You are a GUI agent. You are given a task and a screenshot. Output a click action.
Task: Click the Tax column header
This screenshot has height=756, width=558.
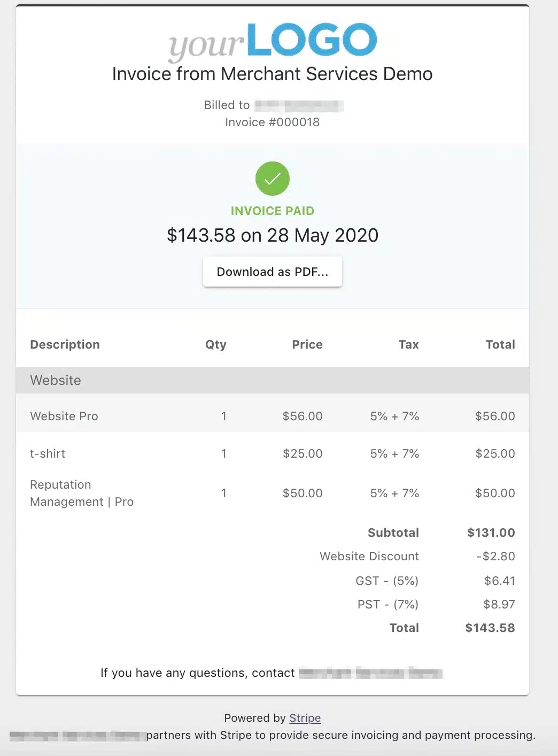pyautogui.click(x=409, y=345)
